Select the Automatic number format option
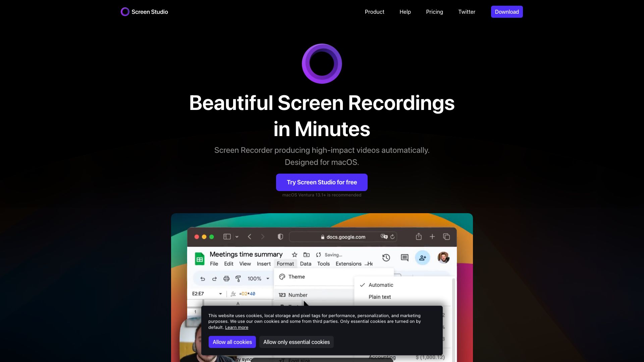644x362 pixels. coord(381,285)
